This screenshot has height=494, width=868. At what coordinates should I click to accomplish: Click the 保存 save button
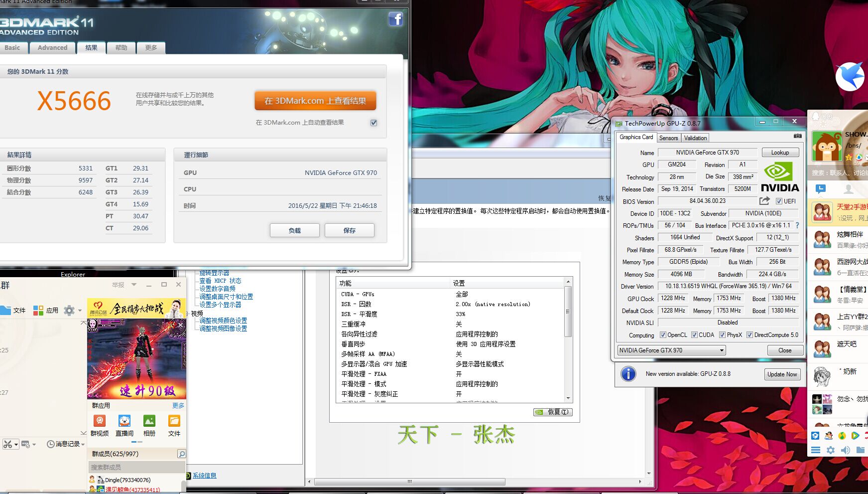pos(350,230)
